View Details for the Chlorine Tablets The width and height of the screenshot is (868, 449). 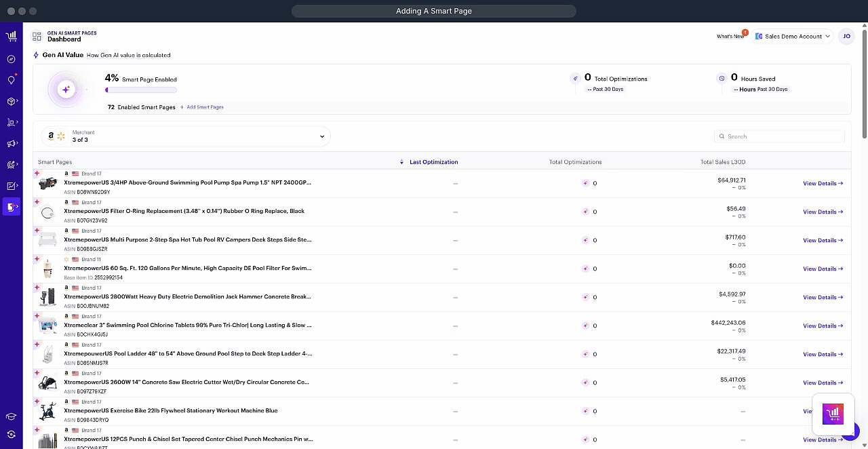(x=823, y=326)
